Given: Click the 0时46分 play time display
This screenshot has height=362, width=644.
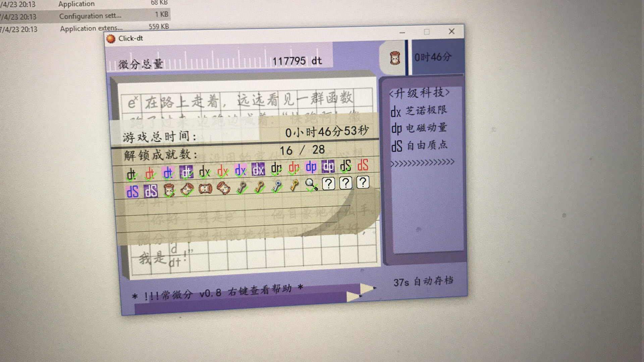Looking at the screenshot, I should coord(433,57).
